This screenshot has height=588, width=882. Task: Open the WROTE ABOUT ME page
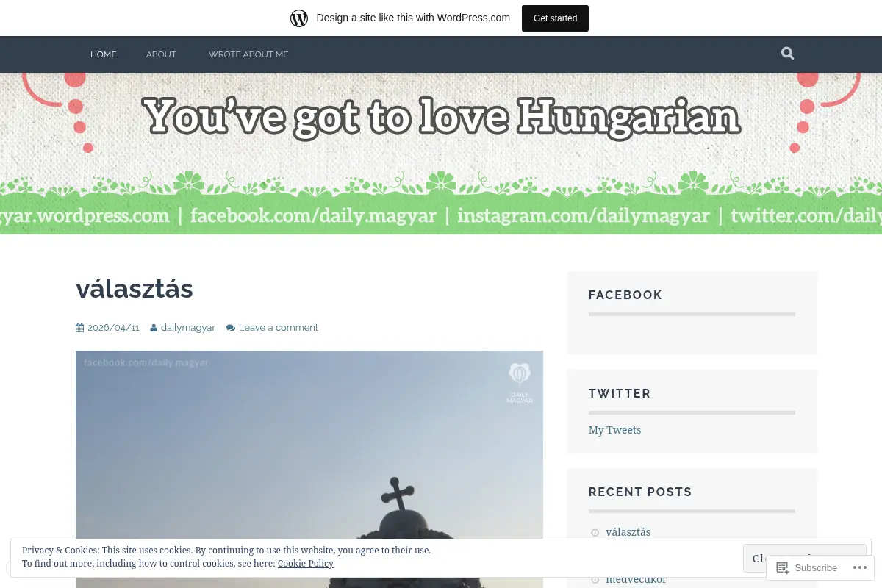248,54
